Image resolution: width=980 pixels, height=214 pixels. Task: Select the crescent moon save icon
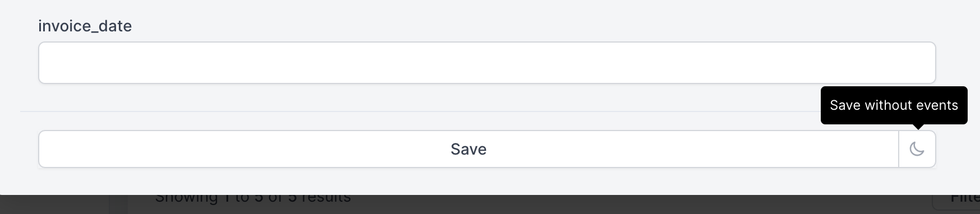(917, 149)
